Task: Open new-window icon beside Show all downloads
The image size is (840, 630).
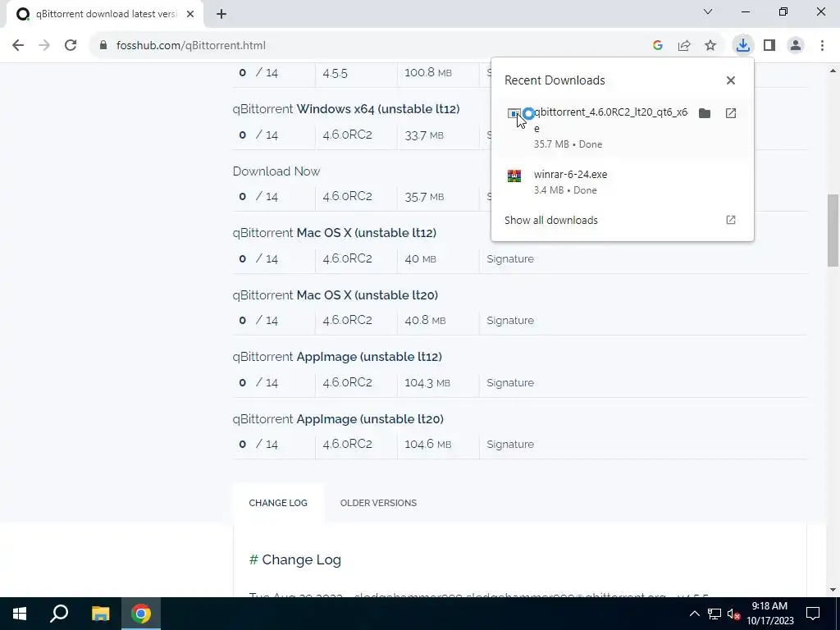Action: pos(731,220)
